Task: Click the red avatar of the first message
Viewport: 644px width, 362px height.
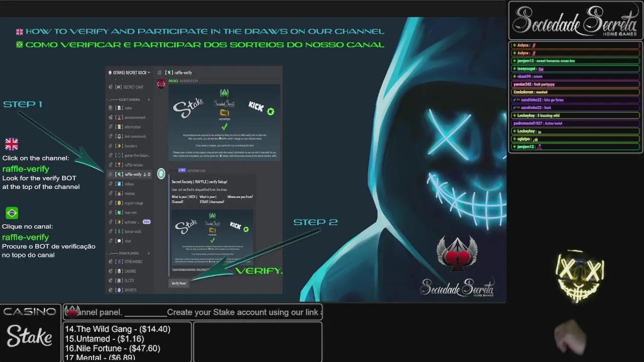Action: 161,84
